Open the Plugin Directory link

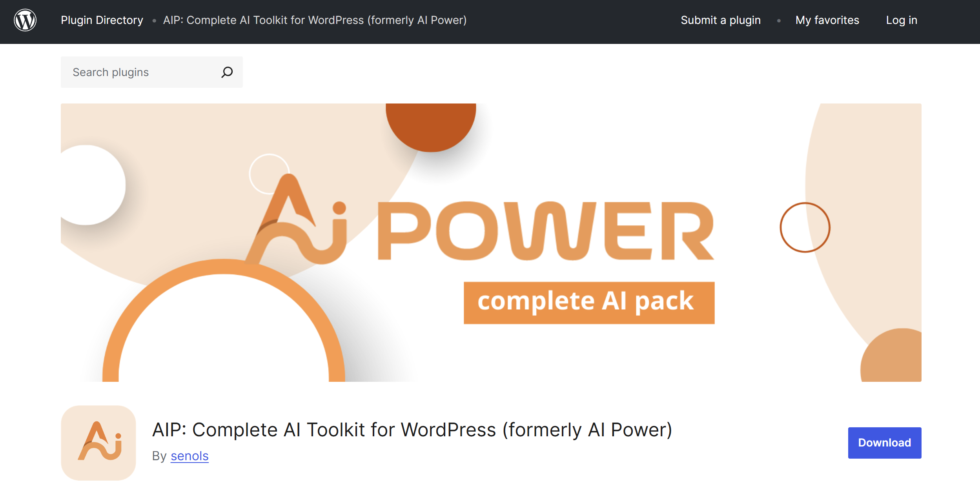click(102, 20)
